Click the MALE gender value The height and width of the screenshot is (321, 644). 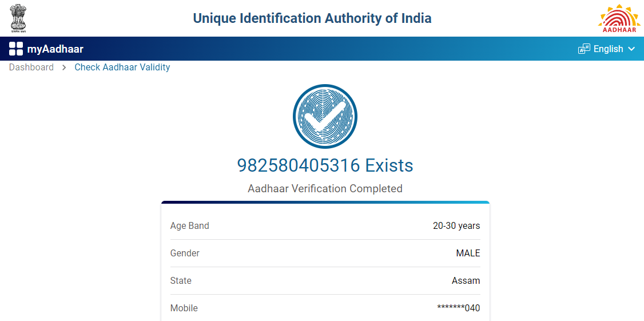coord(468,253)
